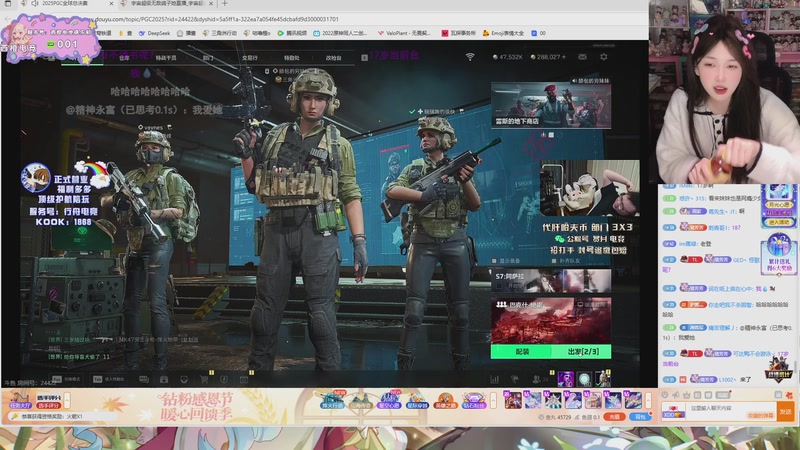Open the 雷斯的地下商店 banner
This screenshot has height=450, width=800.
coord(551,106)
